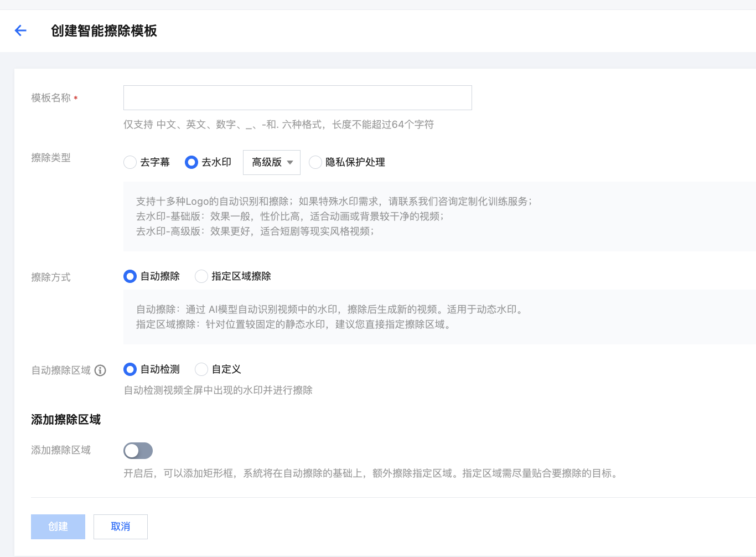
Task: Select 自动擦除 as the erase method
Action: point(130,276)
